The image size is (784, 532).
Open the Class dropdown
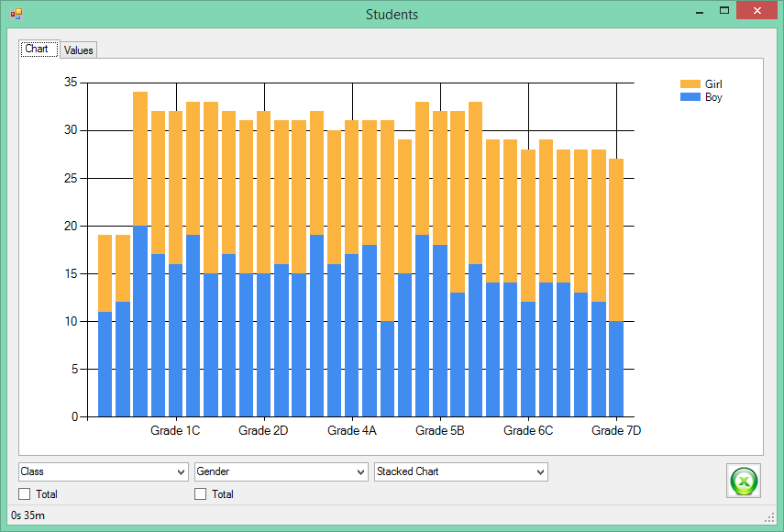click(x=104, y=472)
